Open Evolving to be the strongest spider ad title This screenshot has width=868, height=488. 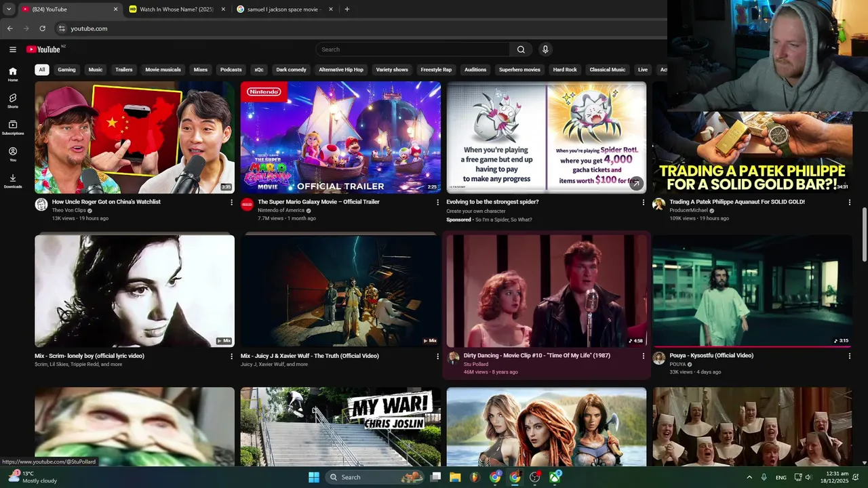pos(492,202)
